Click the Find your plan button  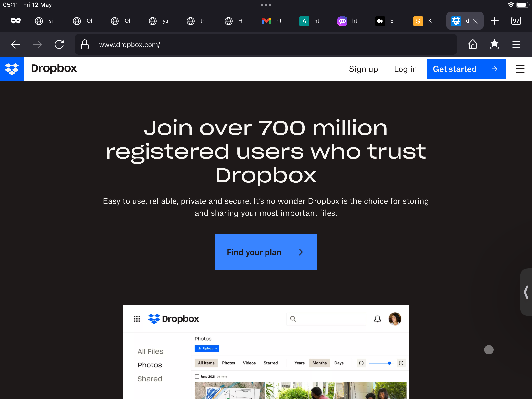point(266,252)
